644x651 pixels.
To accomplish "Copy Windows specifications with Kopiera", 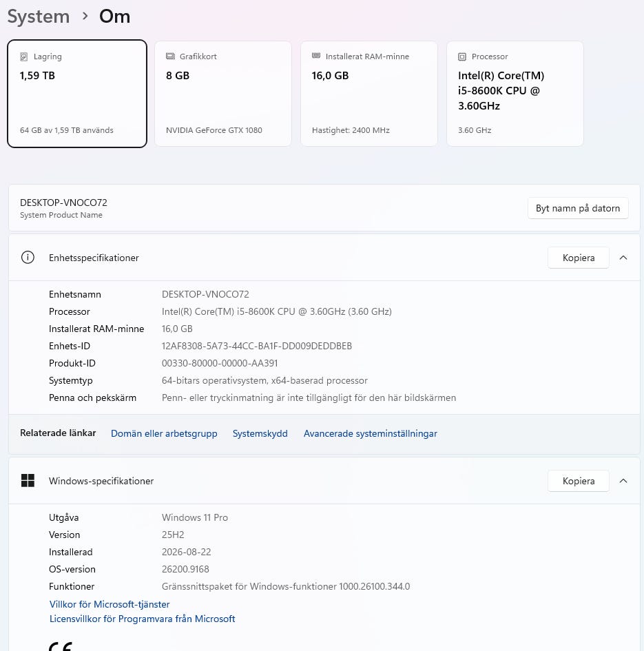I will [x=579, y=481].
